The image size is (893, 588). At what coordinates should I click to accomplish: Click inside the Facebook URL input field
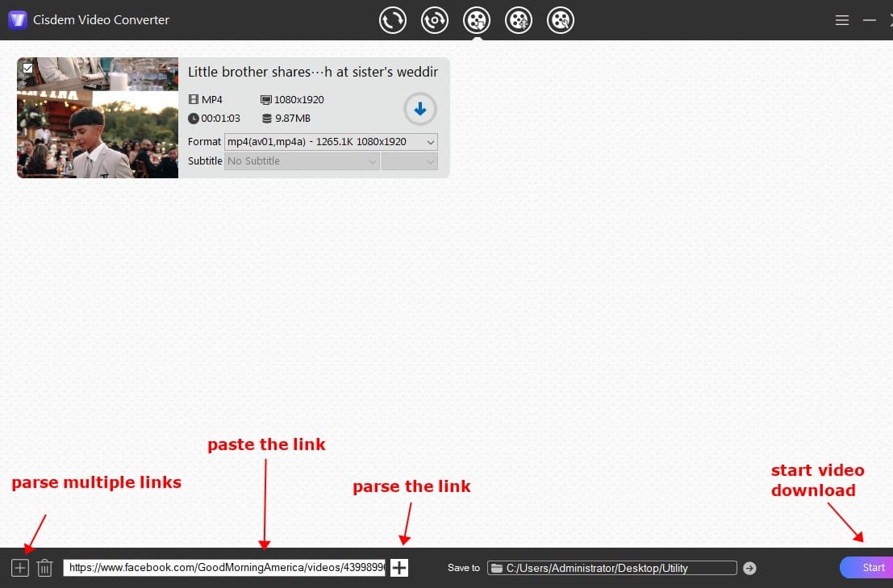click(x=226, y=567)
